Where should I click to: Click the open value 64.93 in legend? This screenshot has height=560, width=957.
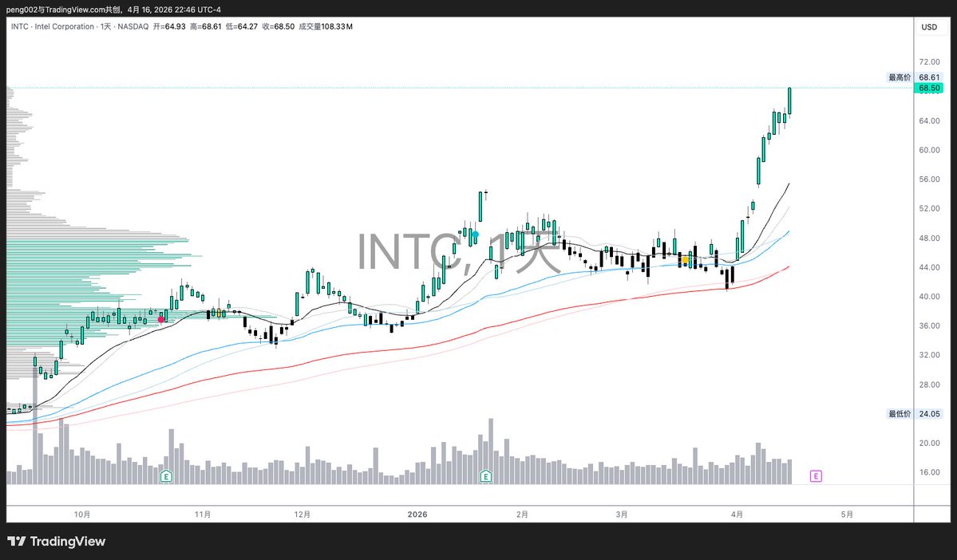pyautogui.click(x=175, y=27)
